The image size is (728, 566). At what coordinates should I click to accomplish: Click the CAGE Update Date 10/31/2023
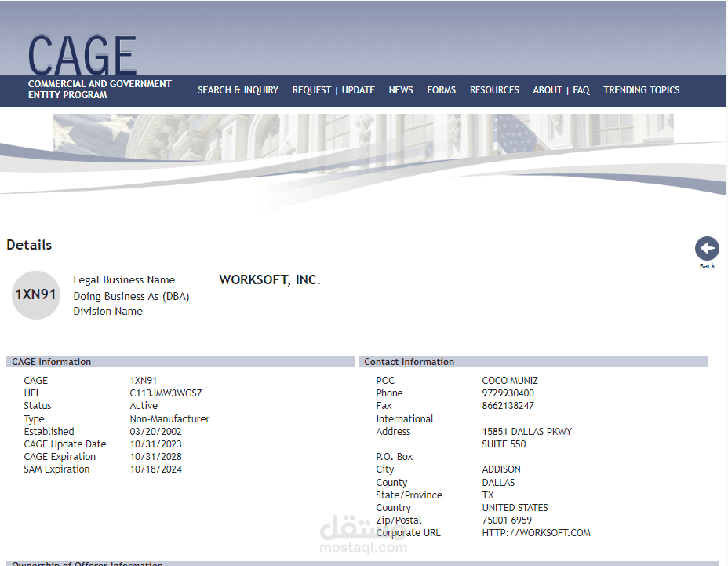tap(155, 444)
